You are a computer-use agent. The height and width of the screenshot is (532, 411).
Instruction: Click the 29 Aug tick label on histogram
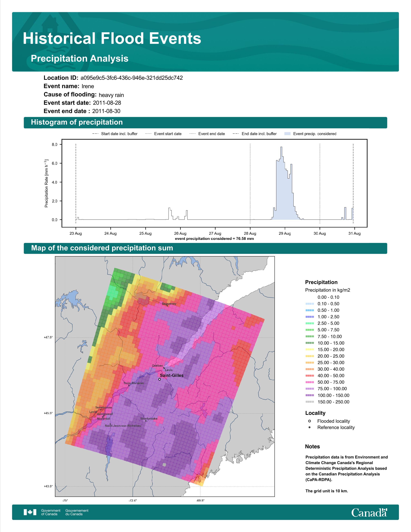pyautogui.click(x=285, y=233)
